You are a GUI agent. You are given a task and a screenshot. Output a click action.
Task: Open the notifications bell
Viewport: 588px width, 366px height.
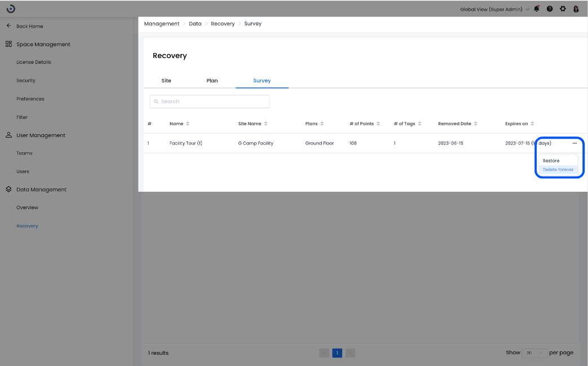pos(537,8)
